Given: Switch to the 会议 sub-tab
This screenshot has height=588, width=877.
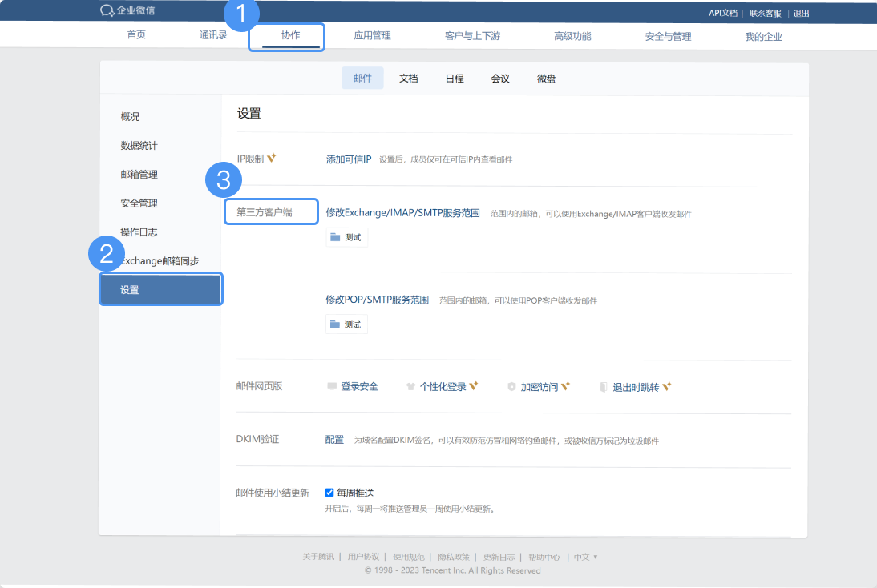Looking at the screenshot, I should tap(500, 79).
